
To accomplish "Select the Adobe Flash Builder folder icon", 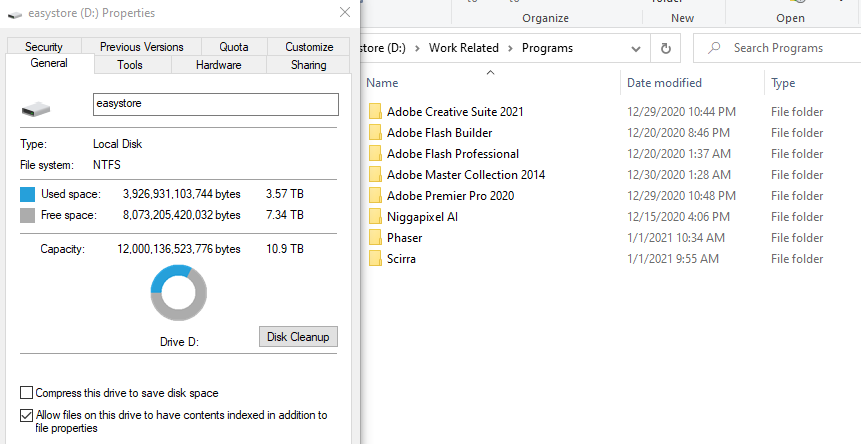I will [375, 132].
